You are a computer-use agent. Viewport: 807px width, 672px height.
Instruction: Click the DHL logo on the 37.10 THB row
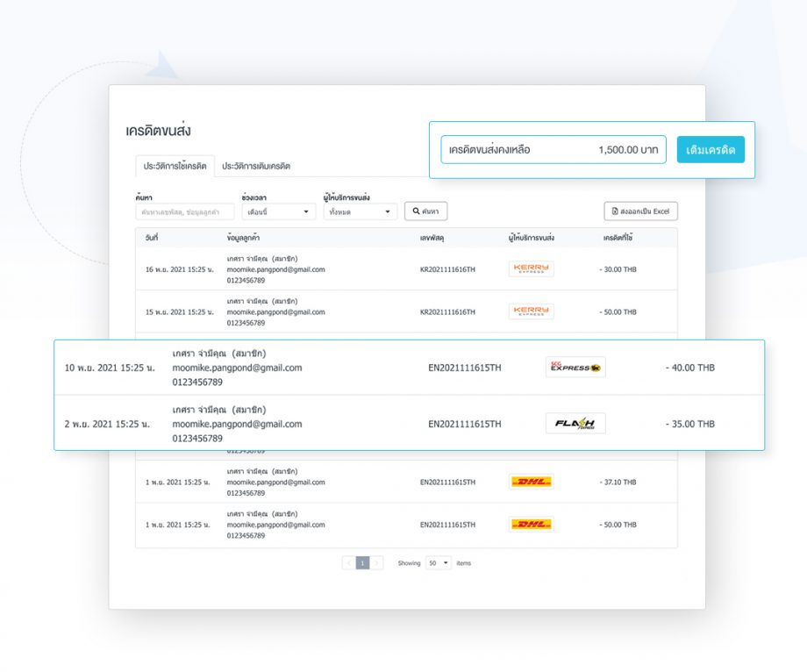(530, 481)
